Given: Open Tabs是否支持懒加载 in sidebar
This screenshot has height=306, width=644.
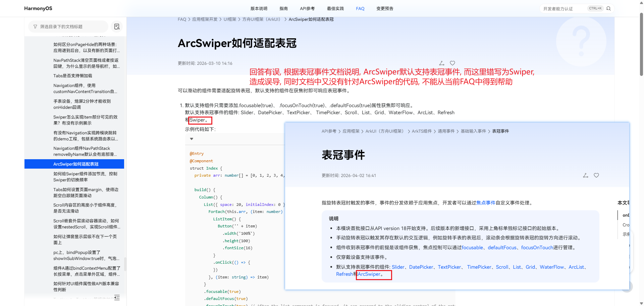Looking at the screenshot, I should pos(72,76).
